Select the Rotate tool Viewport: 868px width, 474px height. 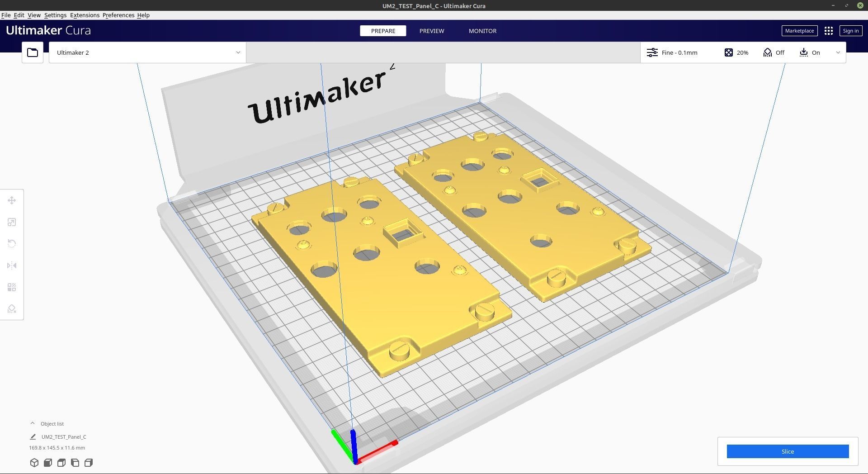pyautogui.click(x=12, y=244)
